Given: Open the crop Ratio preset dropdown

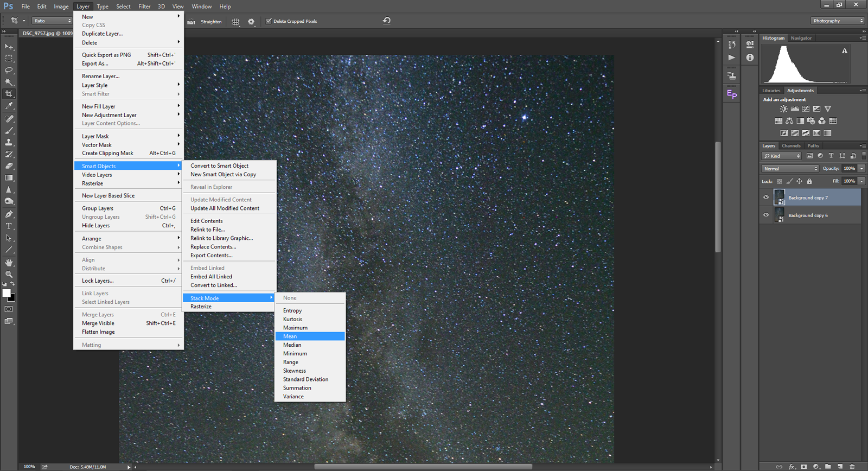Looking at the screenshot, I should tap(52, 21).
